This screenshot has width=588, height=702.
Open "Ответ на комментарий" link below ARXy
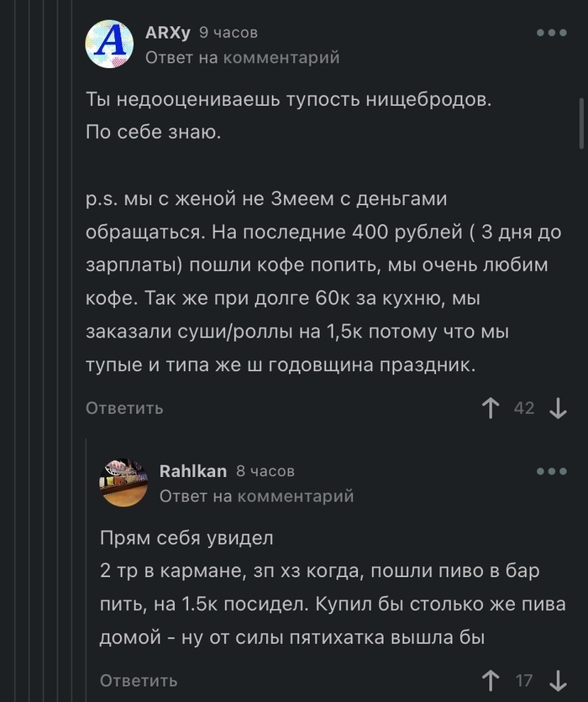[x=243, y=58]
